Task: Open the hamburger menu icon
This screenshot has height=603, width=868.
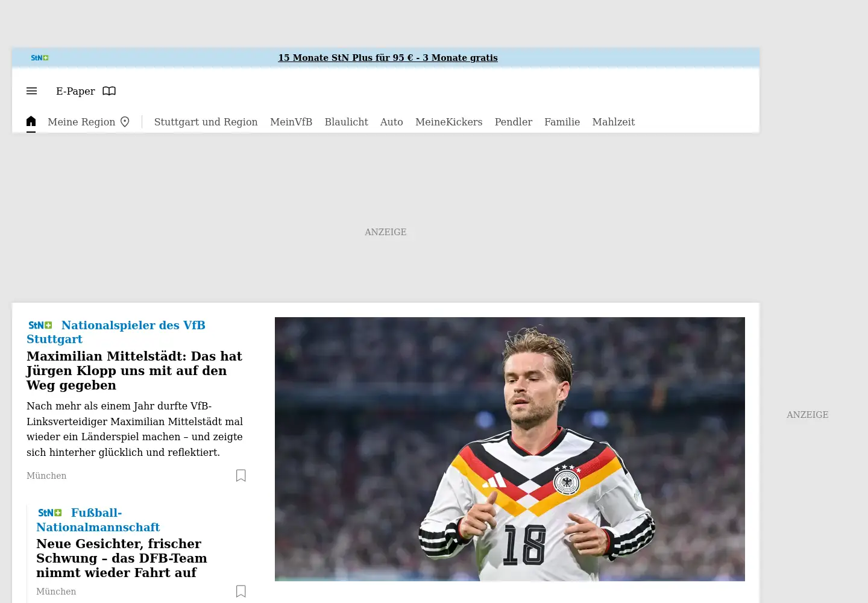Action: pos(32,91)
